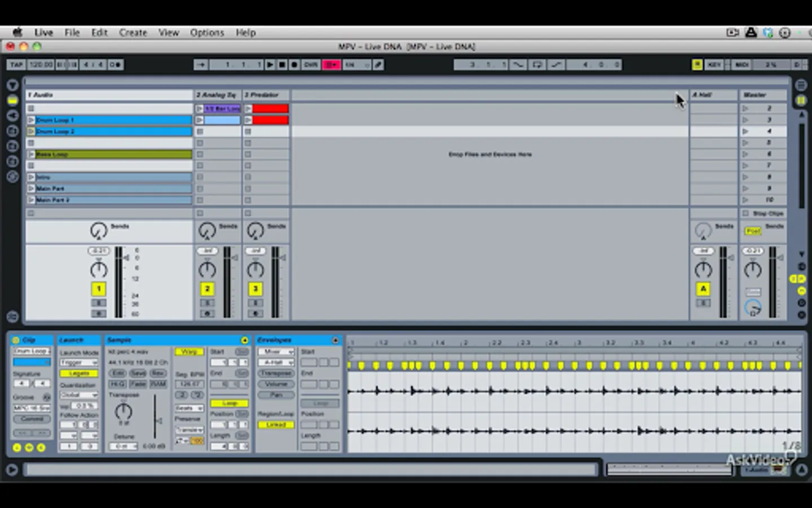Launch the Intro clip

[31, 177]
